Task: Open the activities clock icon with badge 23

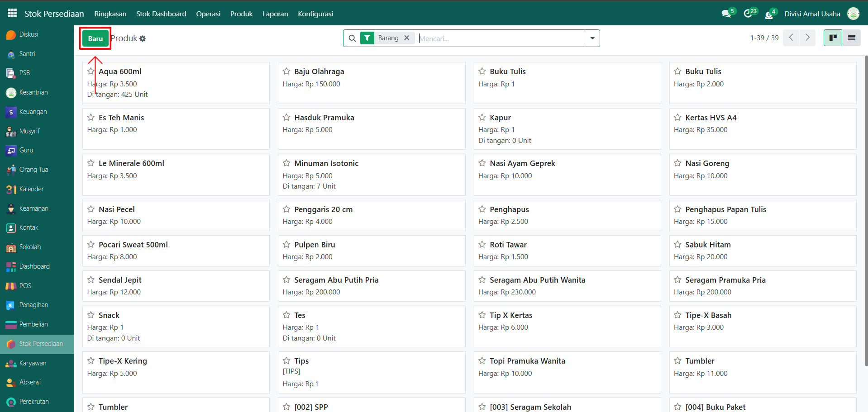Action: (748, 14)
